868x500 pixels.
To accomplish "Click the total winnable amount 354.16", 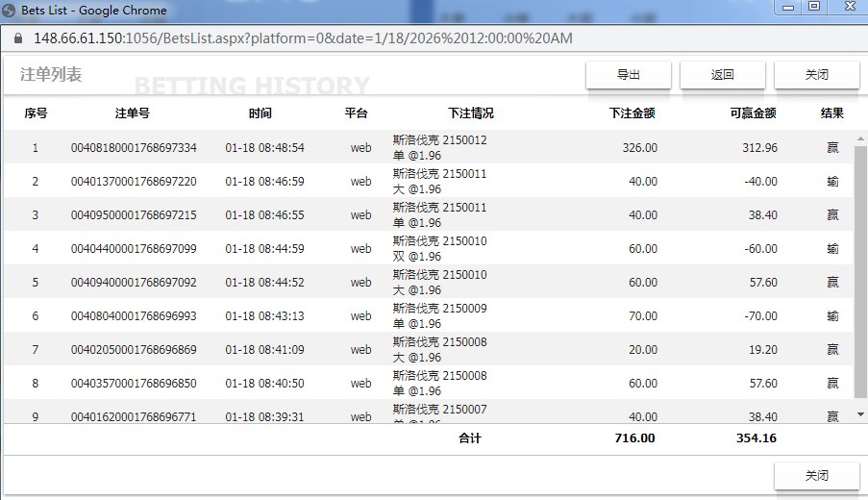I will click(x=756, y=438).
